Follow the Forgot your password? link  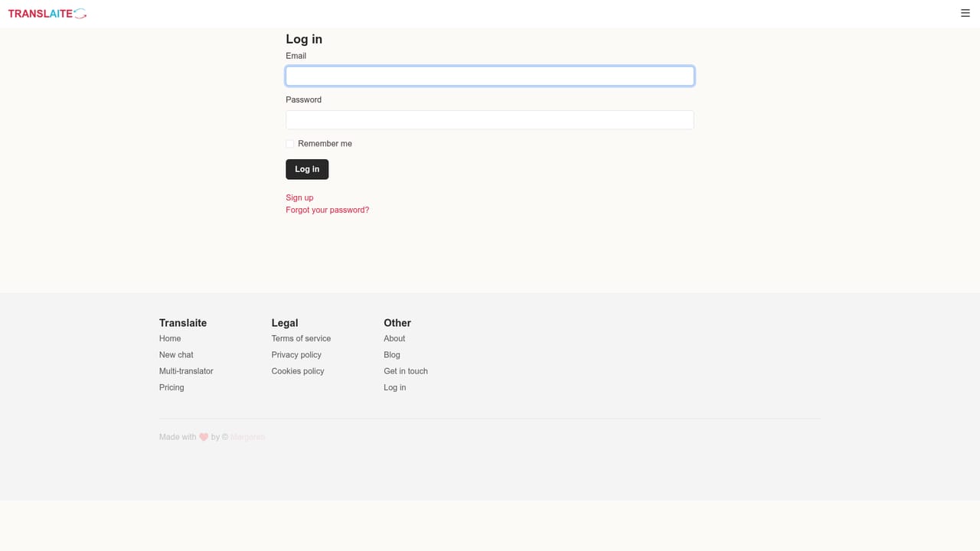pos(328,210)
